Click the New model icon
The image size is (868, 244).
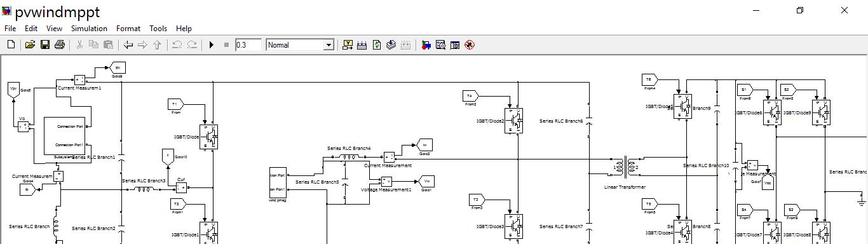click(x=11, y=45)
